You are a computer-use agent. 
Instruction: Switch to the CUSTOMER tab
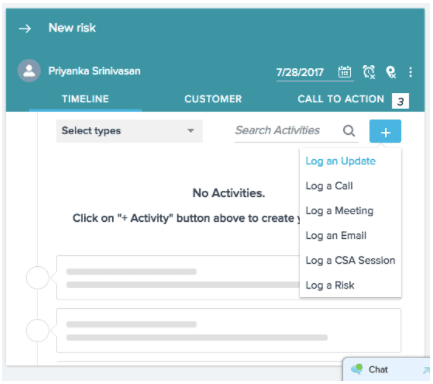point(213,99)
